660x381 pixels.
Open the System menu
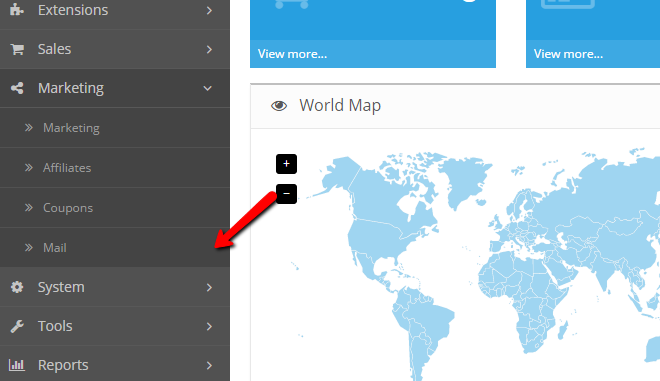click(x=114, y=287)
